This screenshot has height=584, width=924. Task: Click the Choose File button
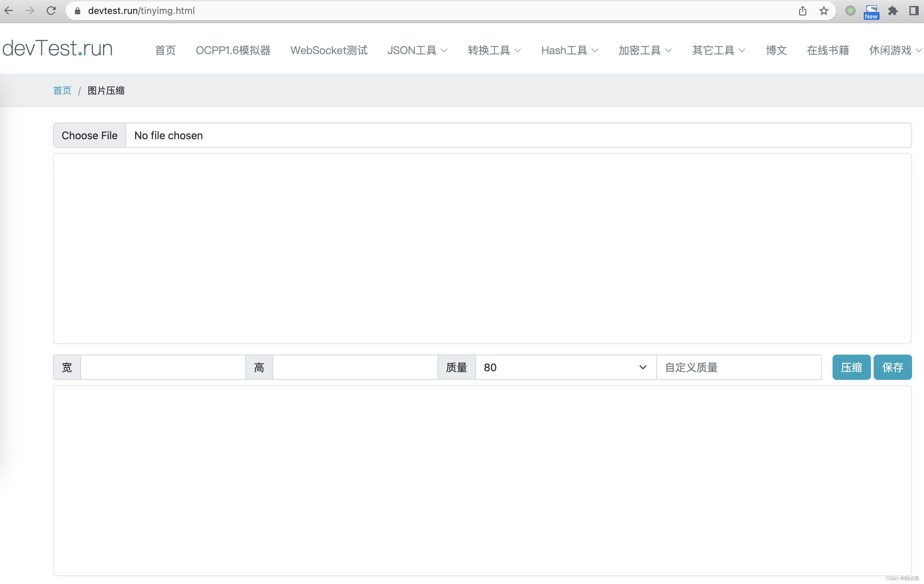coord(90,136)
